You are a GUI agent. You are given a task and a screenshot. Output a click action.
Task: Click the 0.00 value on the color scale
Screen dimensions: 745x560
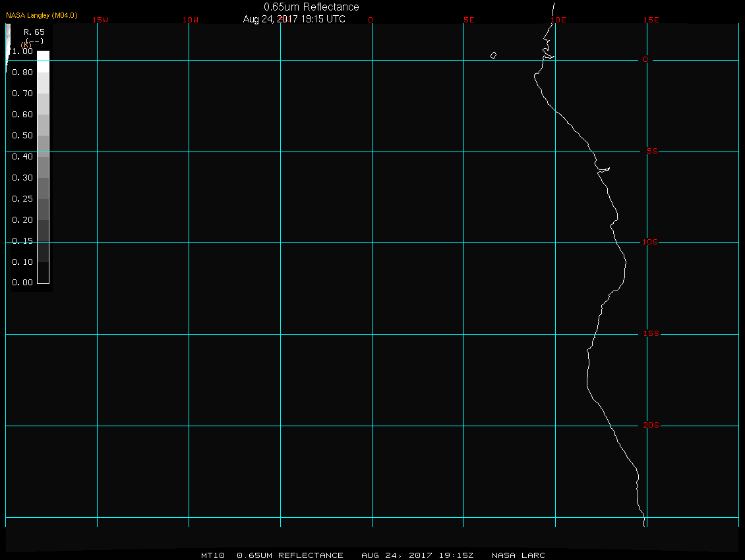click(x=22, y=283)
